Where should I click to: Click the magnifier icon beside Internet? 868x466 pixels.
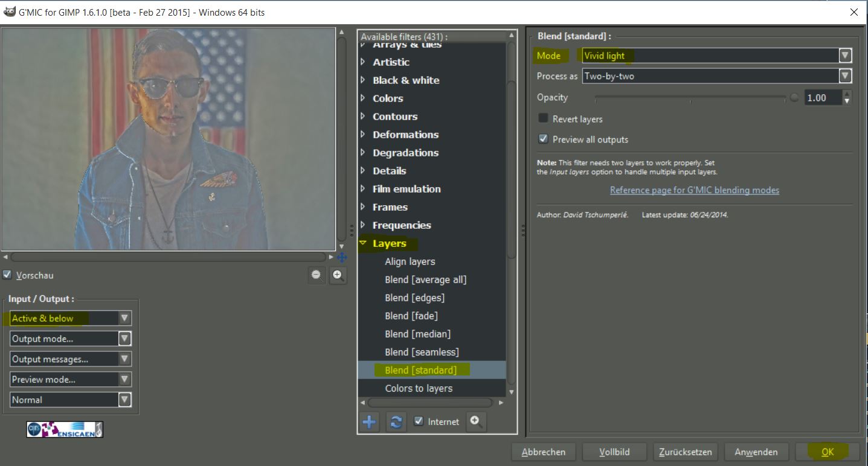(476, 421)
